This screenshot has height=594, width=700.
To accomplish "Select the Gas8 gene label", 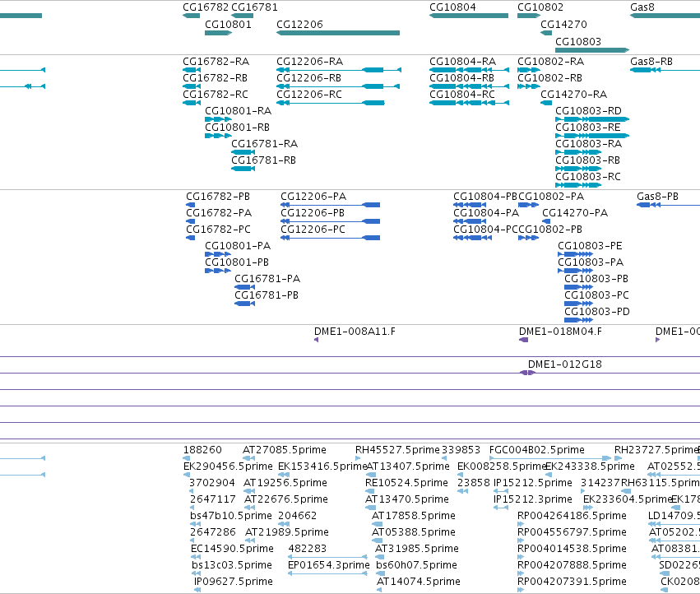I will (x=642, y=7).
